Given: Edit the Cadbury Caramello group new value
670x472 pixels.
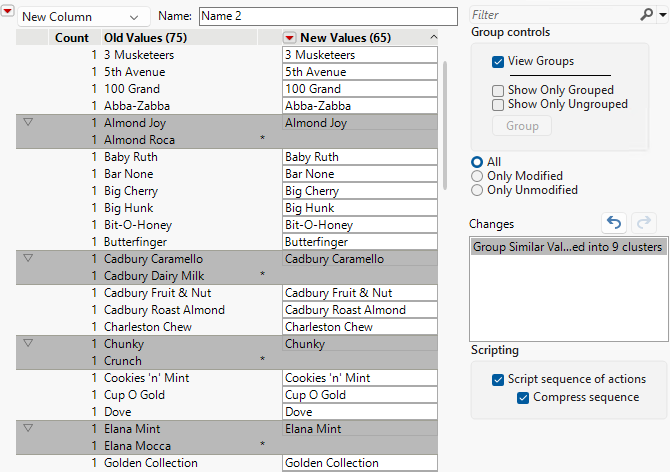Looking at the screenshot, I should (360, 259).
